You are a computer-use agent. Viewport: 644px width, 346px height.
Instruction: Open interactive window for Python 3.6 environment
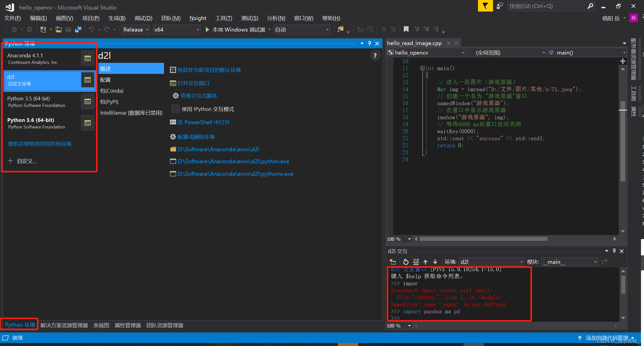(x=87, y=123)
